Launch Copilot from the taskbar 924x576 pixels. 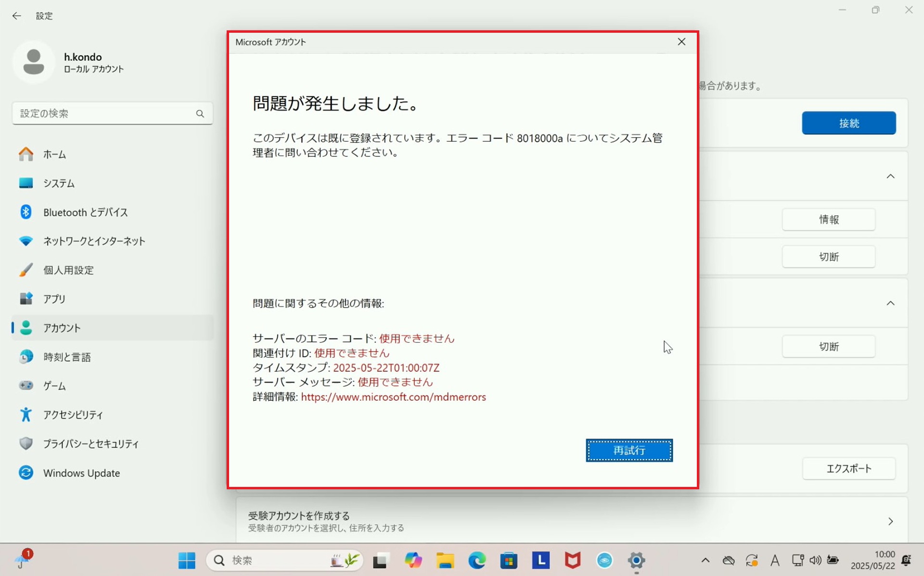[413, 561]
